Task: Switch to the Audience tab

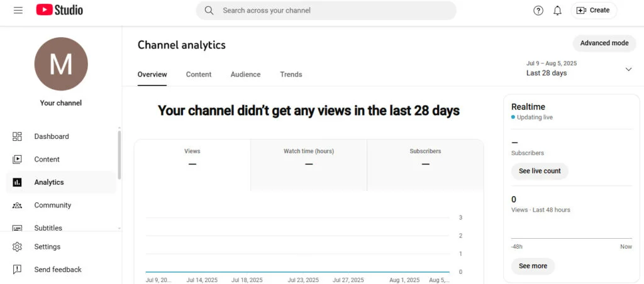Action: click(246, 74)
